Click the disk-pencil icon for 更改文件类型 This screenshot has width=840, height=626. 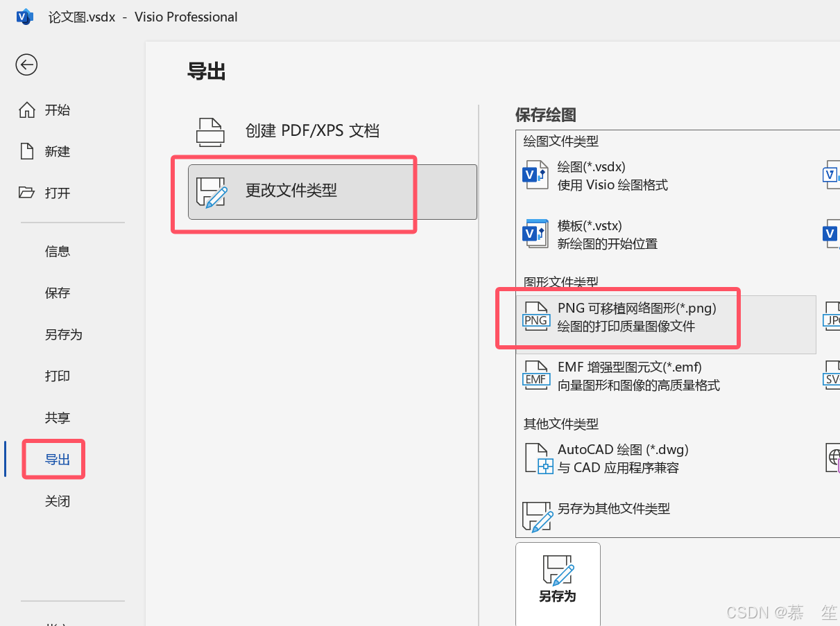[212, 192]
